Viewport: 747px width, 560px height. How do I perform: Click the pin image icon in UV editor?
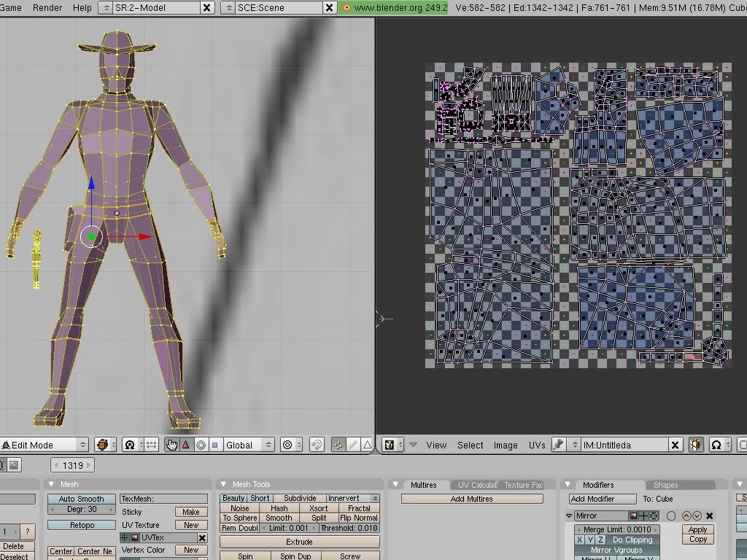click(558, 445)
